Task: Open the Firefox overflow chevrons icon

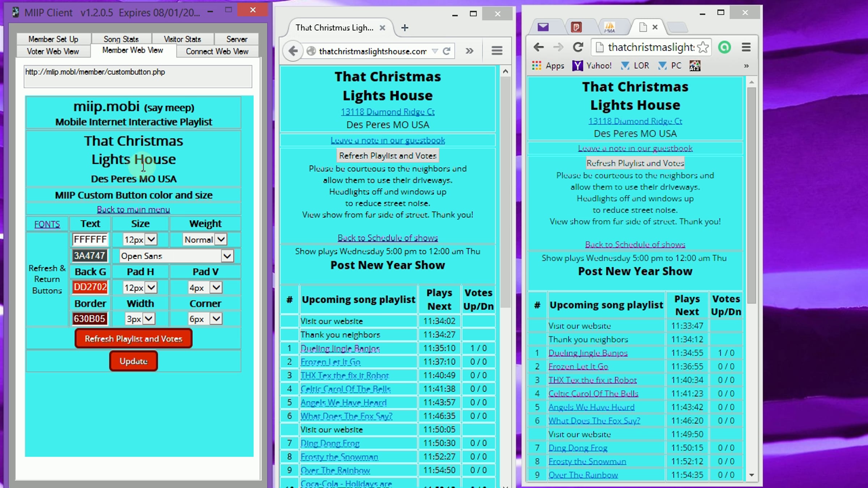Action: pyautogui.click(x=469, y=51)
